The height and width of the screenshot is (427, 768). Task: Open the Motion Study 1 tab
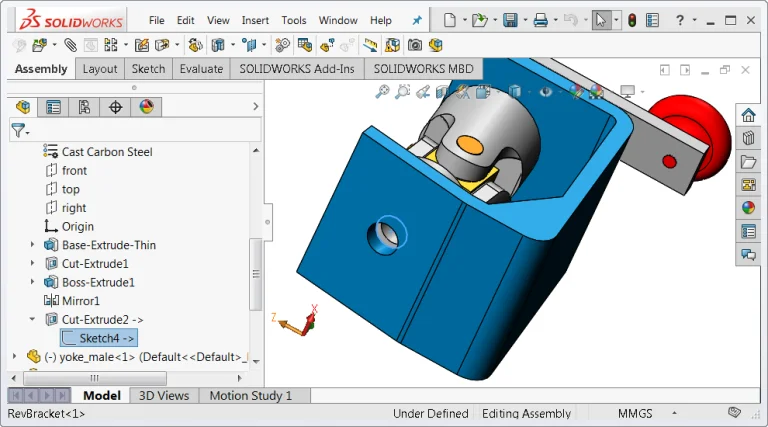click(250, 396)
